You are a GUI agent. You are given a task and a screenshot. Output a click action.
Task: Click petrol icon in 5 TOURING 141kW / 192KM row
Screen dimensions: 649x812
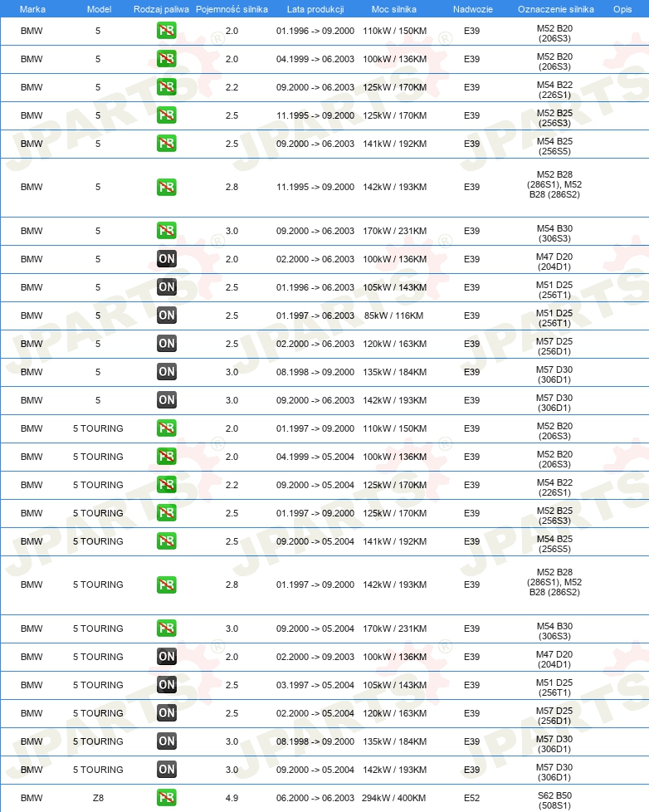(x=167, y=541)
